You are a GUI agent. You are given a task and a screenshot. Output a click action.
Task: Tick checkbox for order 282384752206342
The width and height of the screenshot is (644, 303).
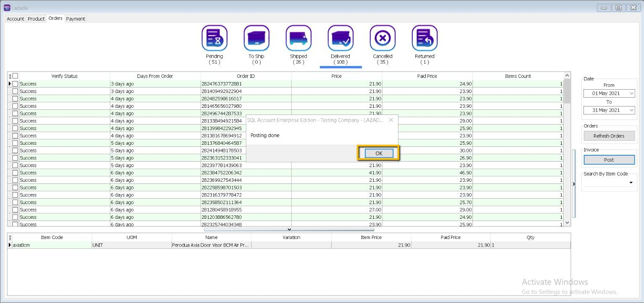click(x=15, y=173)
